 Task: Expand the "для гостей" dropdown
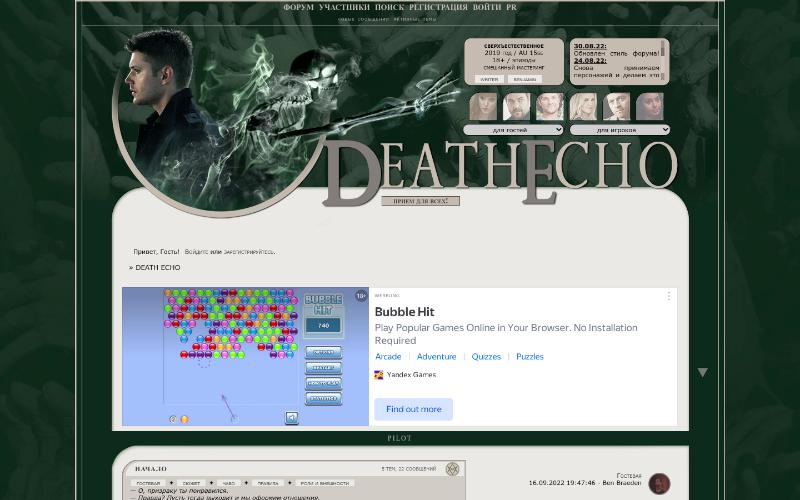click(x=513, y=130)
